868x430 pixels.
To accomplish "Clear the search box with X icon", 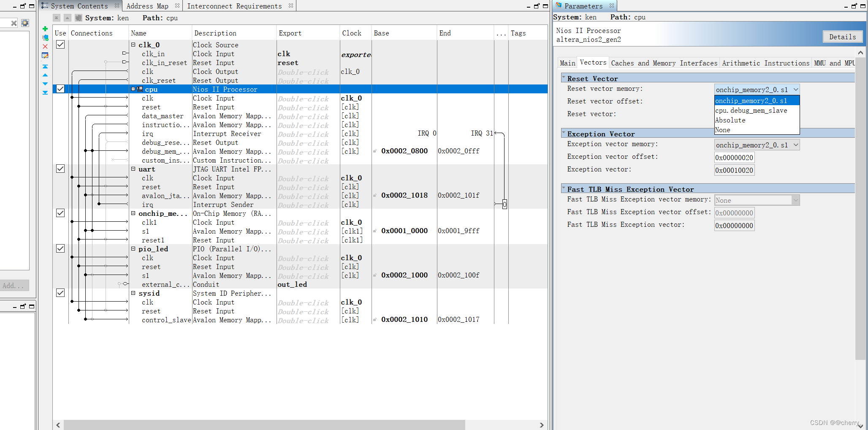I will pos(14,23).
